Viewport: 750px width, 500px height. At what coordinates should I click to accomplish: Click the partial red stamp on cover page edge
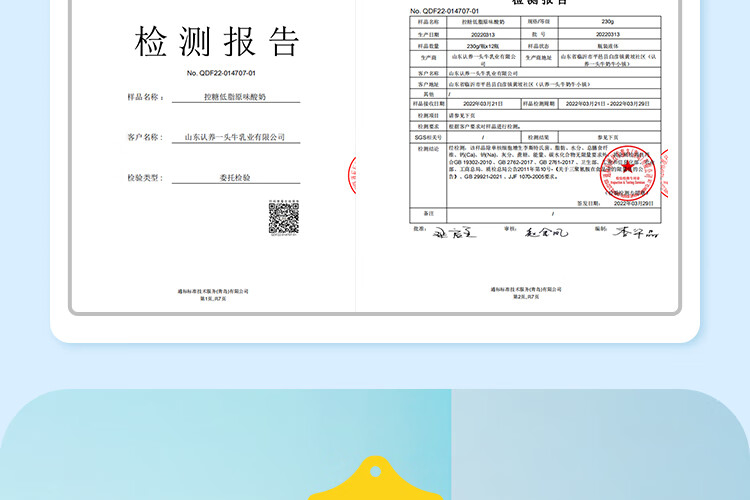pyautogui.click(x=352, y=175)
